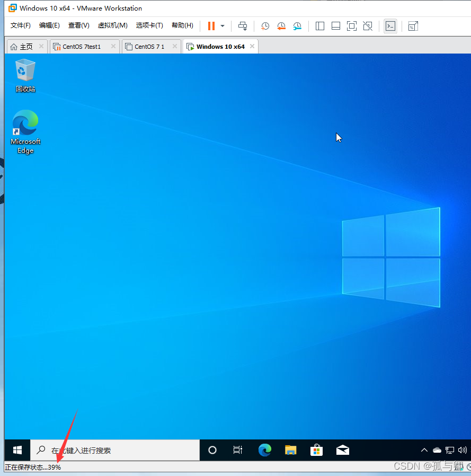
Task: Toggle the library sidebar panel icon
Action: (x=320, y=26)
